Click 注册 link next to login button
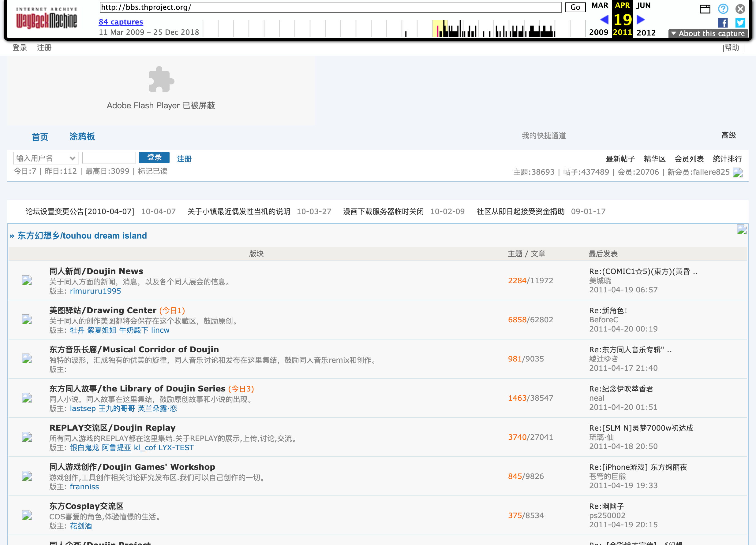 pyautogui.click(x=184, y=159)
